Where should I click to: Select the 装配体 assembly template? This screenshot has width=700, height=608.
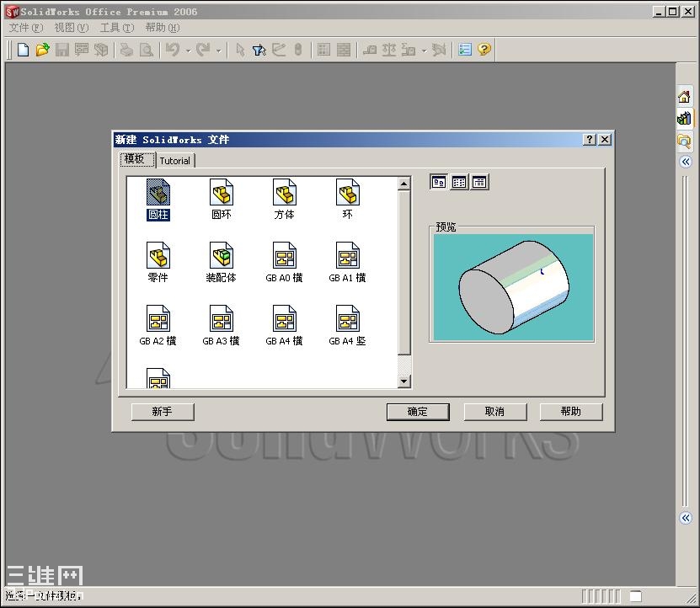pos(222,263)
